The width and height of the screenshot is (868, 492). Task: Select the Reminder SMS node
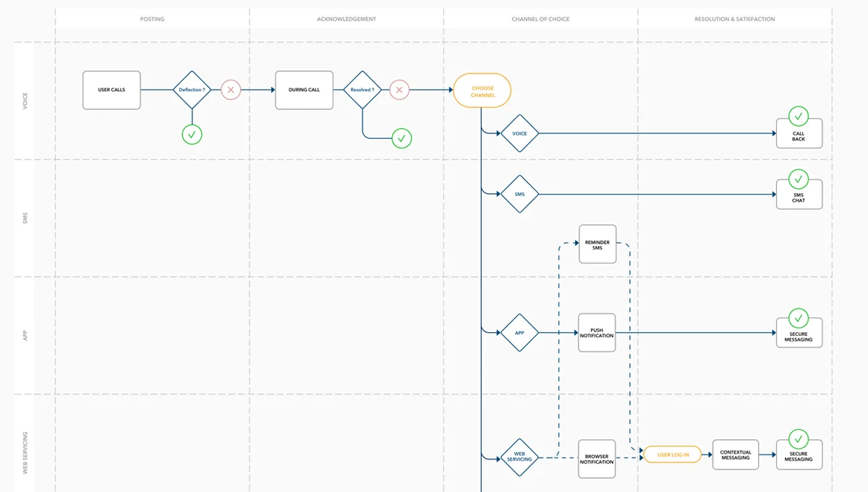(x=597, y=245)
